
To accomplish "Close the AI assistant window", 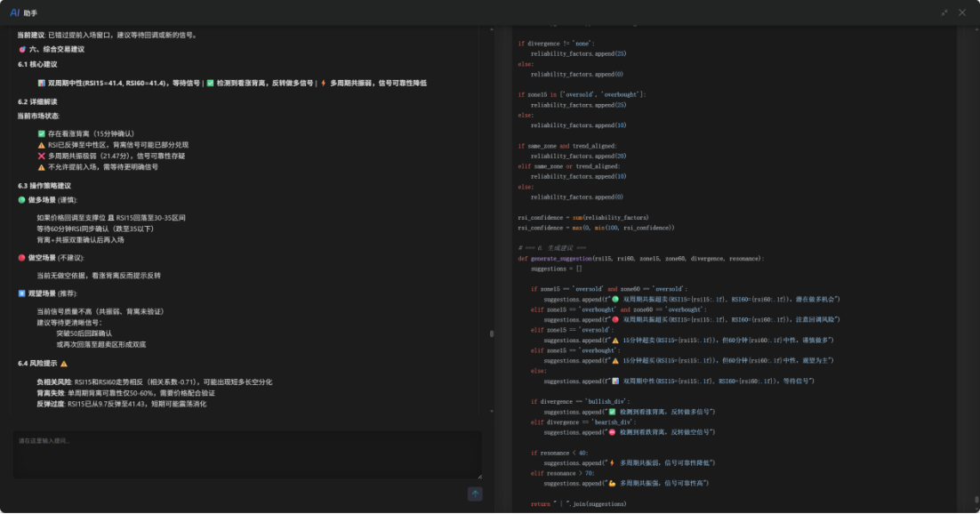I will click(962, 12).
